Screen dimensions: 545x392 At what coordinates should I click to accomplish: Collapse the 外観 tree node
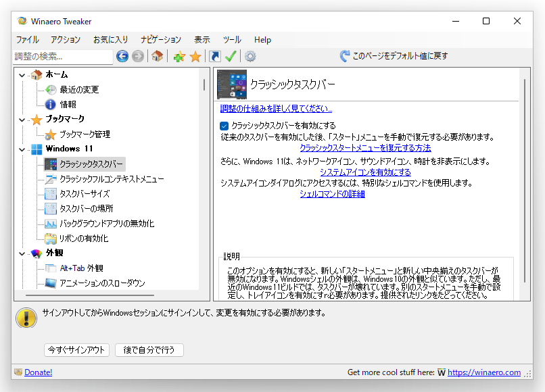click(22, 253)
